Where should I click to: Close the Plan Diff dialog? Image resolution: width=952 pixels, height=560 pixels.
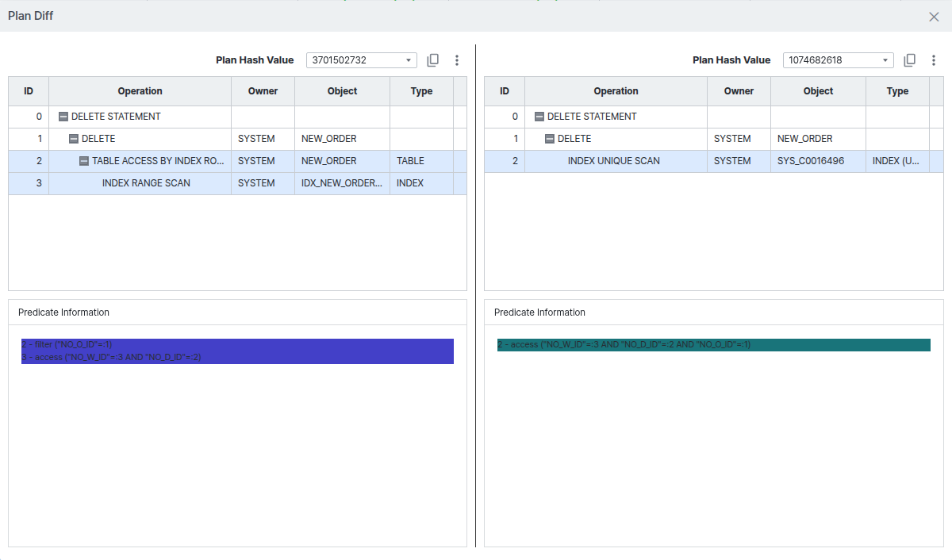pos(934,17)
